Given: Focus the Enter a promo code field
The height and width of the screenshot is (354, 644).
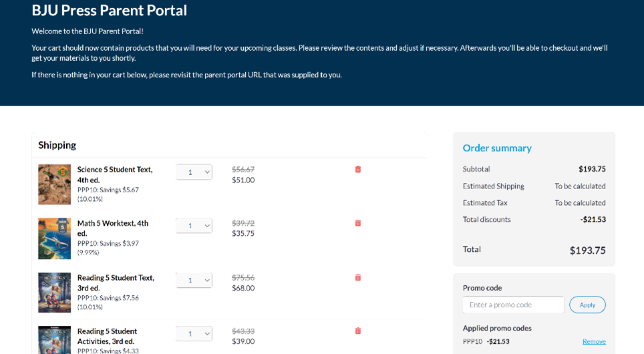Looking at the screenshot, I should (x=513, y=305).
